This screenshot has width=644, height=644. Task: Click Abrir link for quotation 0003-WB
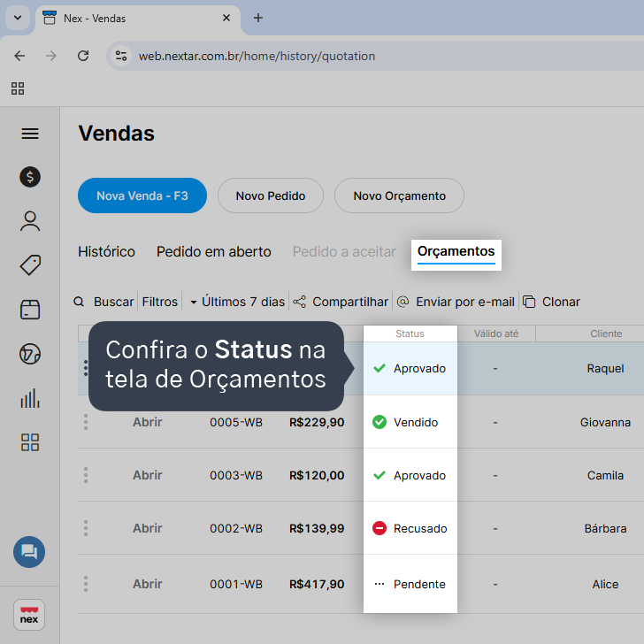click(x=148, y=475)
